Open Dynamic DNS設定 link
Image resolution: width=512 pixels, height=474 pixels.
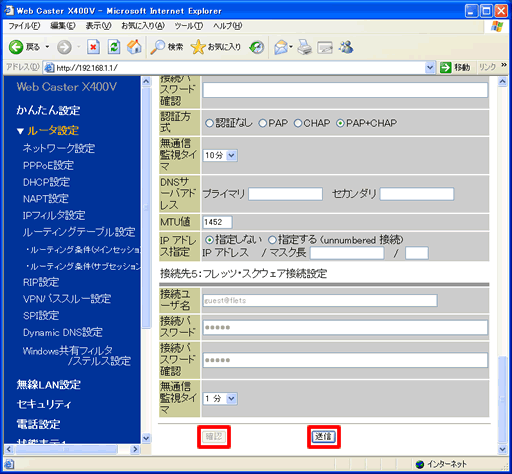click(63, 332)
